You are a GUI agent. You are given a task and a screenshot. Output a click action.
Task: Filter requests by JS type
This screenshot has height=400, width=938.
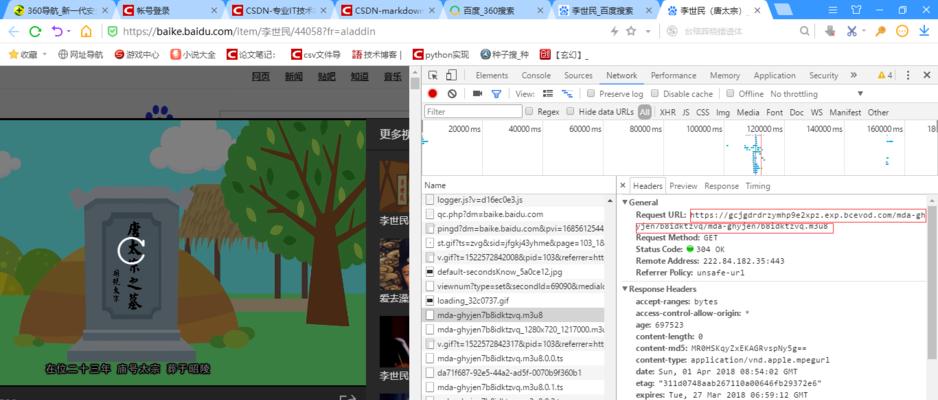(x=686, y=112)
